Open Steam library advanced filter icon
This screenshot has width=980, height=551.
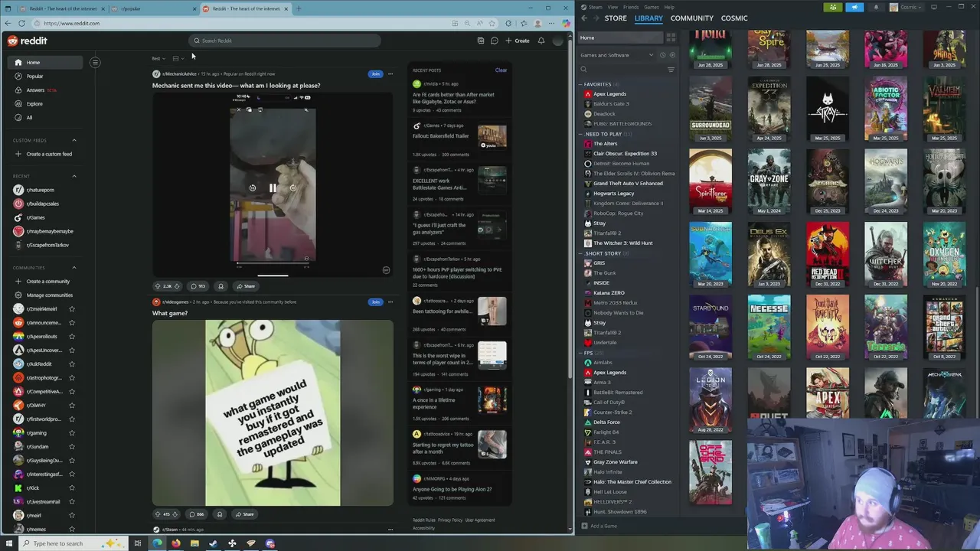[x=671, y=70]
